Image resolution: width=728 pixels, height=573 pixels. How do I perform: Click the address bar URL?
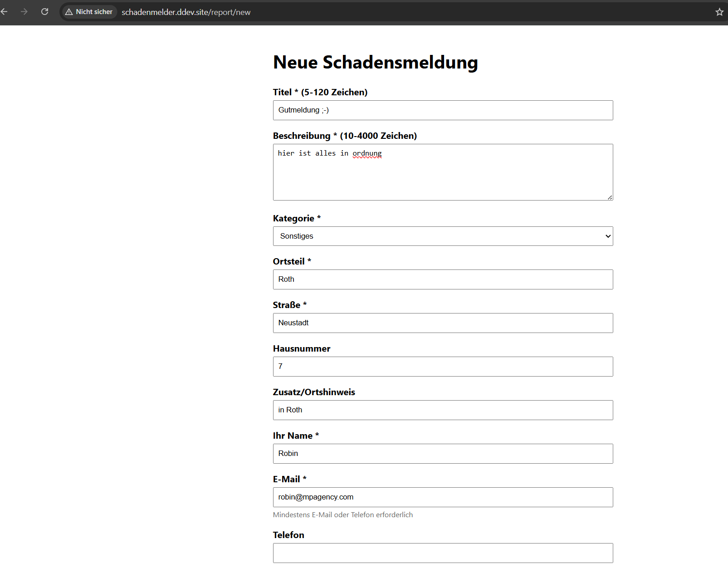186,12
